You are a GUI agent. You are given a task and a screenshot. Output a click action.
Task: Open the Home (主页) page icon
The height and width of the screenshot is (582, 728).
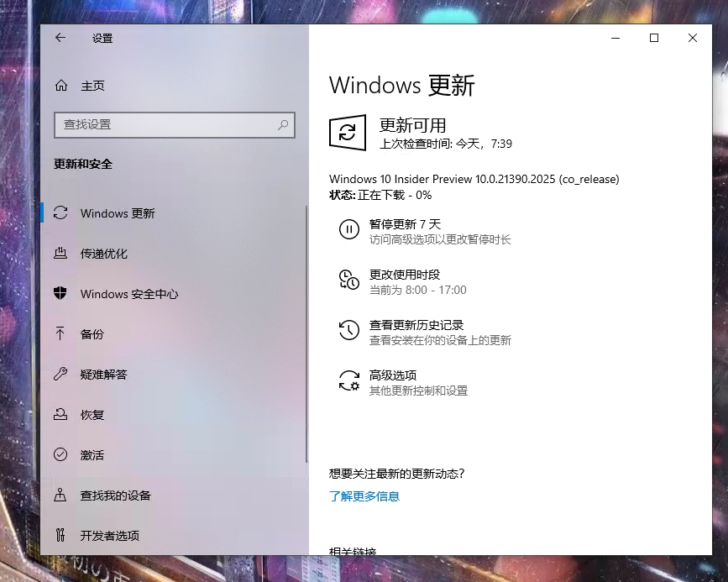[x=61, y=86]
